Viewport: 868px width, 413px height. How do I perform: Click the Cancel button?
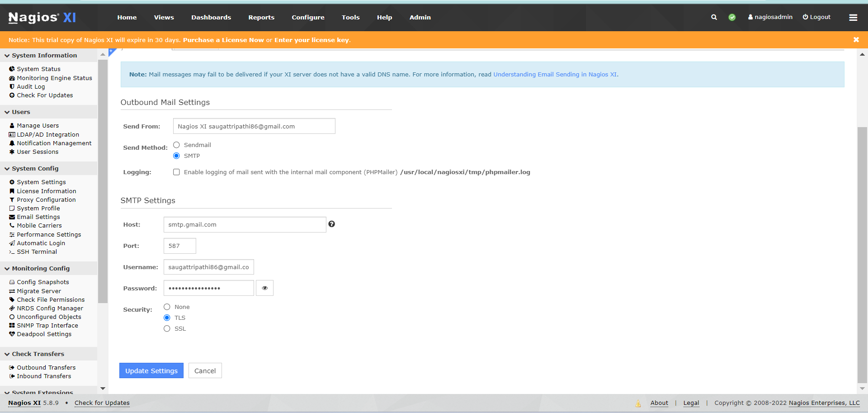click(x=205, y=370)
